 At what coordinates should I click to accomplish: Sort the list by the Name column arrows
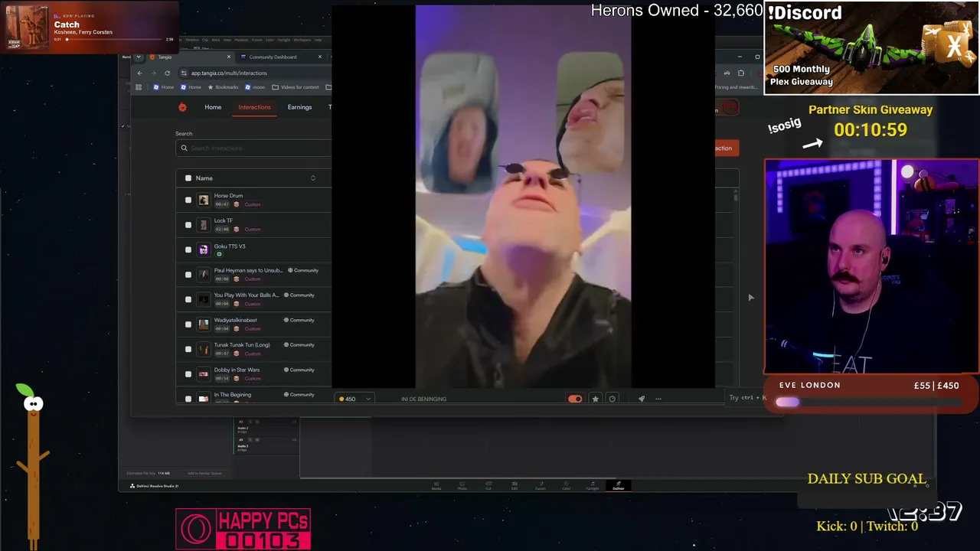point(312,178)
